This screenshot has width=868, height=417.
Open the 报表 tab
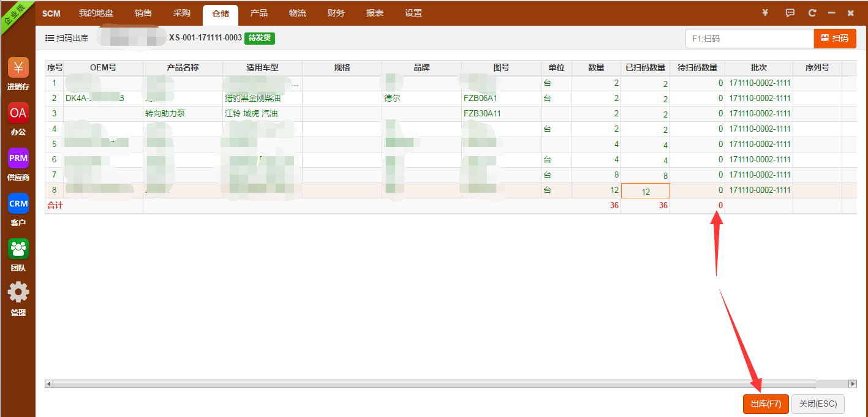[x=375, y=13]
